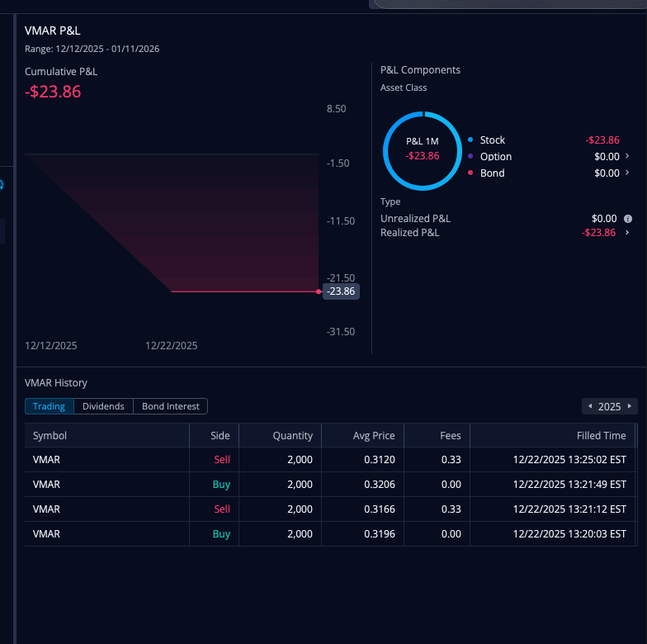Click the blue Stock legend dot
Screen dimensions: 647x644
[x=470, y=140]
